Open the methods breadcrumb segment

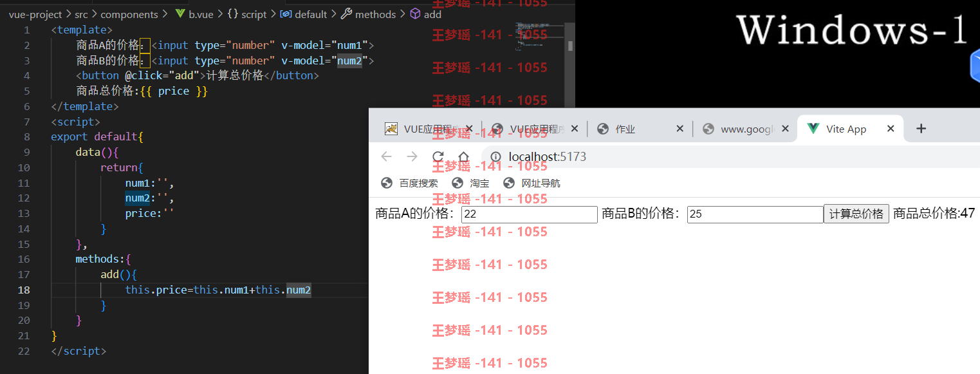coord(376,14)
